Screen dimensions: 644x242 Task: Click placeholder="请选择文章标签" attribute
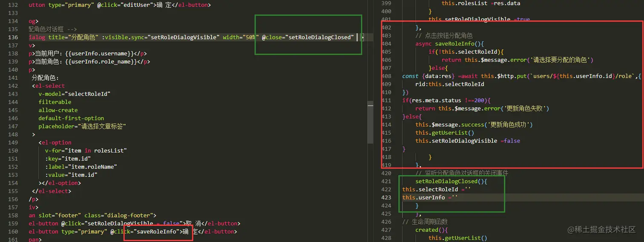click(x=82, y=127)
